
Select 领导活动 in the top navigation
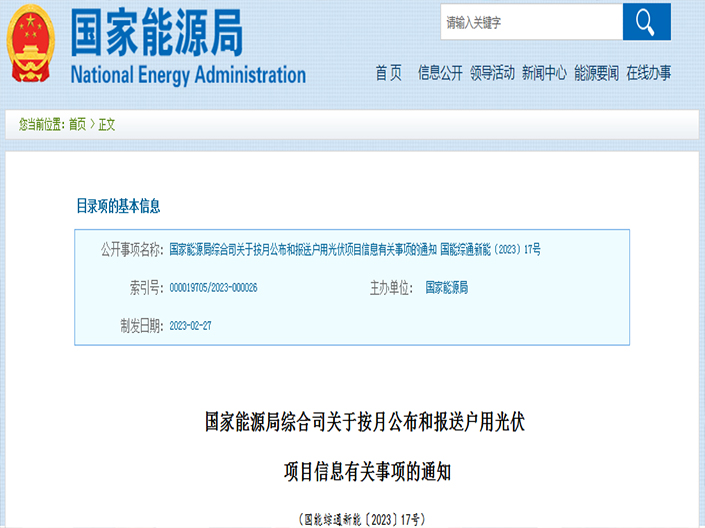(x=492, y=73)
